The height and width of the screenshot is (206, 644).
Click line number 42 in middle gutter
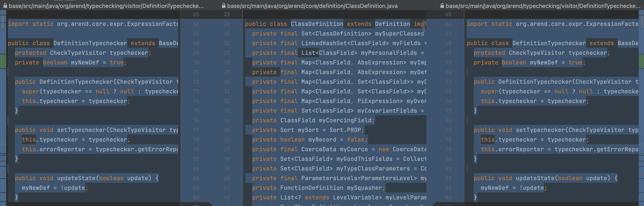[x=227, y=197]
